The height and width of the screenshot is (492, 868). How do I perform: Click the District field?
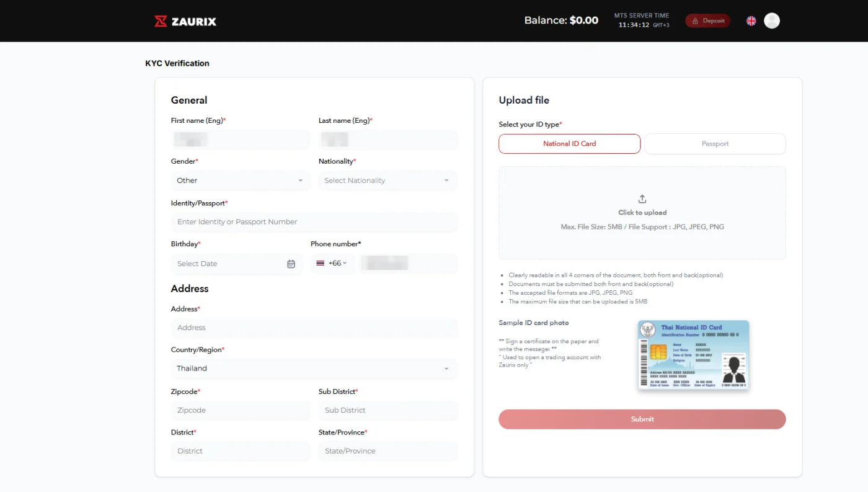pyautogui.click(x=241, y=451)
